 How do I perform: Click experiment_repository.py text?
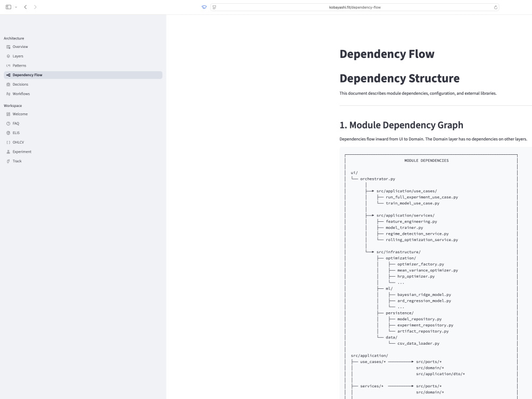pyautogui.click(x=425, y=326)
